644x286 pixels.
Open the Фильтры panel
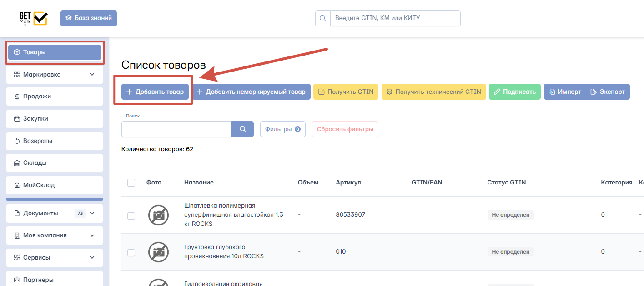(282, 129)
